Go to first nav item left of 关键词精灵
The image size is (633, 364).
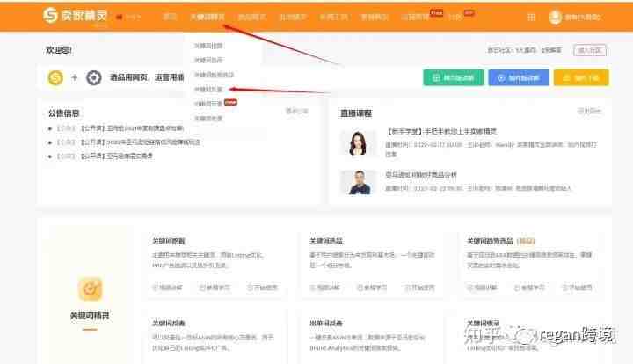click(x=170, y=17)
